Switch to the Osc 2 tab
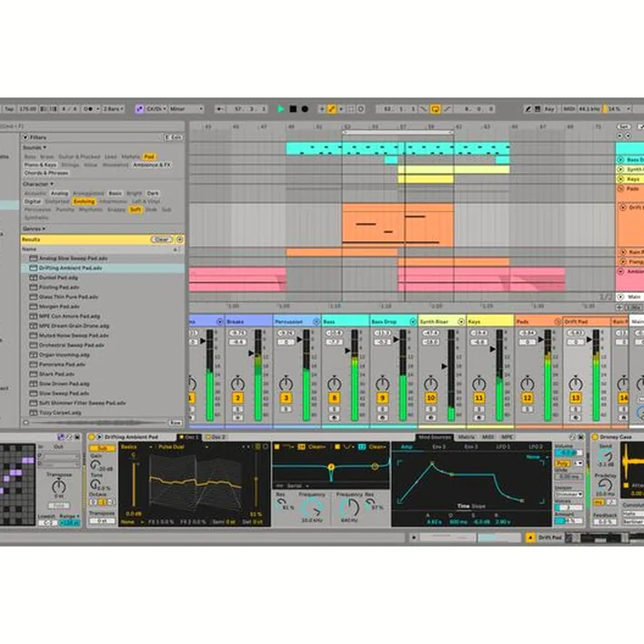The image size is (644, 644). [216, 437]
